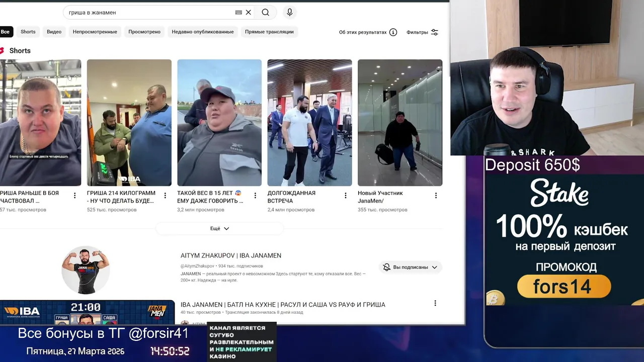The width and height of the screenshot is (644, 362).
Task: Select the 'Просмотрено' filter chip
Action: (x=144, y=32)
